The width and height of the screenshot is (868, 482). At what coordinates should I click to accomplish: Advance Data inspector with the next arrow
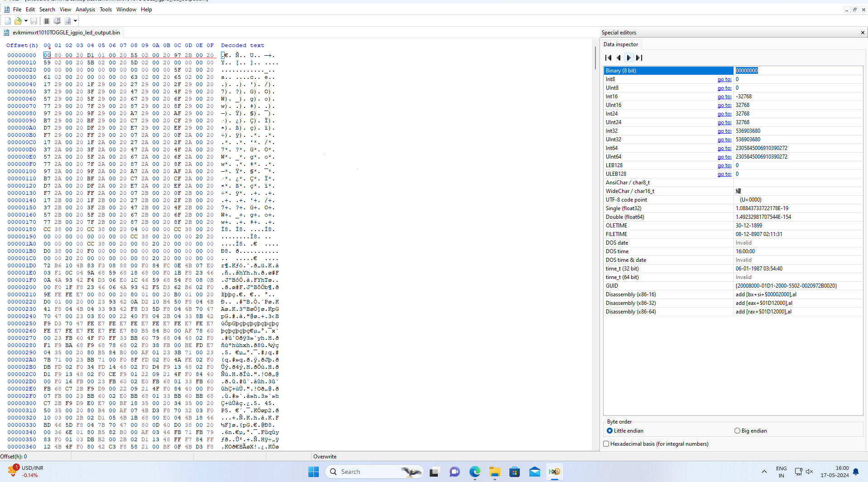[x=628, y=58]
